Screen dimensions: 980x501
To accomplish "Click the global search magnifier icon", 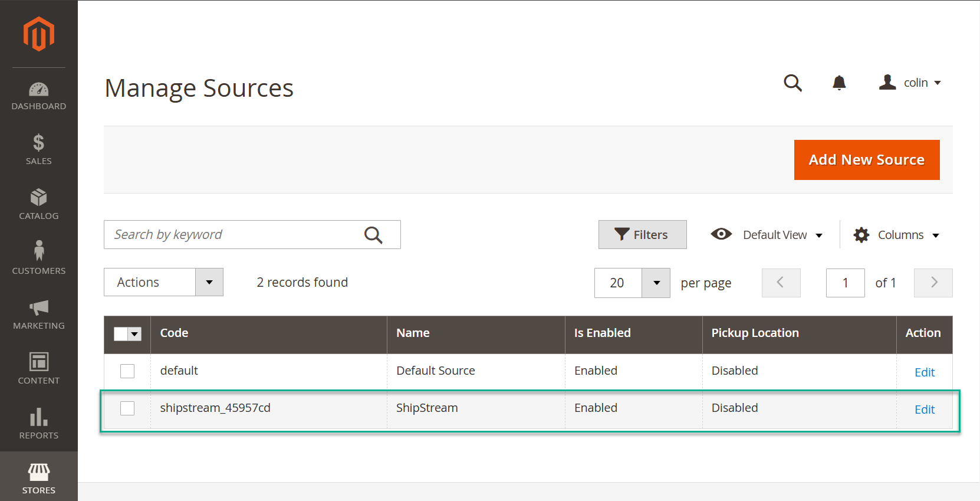I will [792, 83].
